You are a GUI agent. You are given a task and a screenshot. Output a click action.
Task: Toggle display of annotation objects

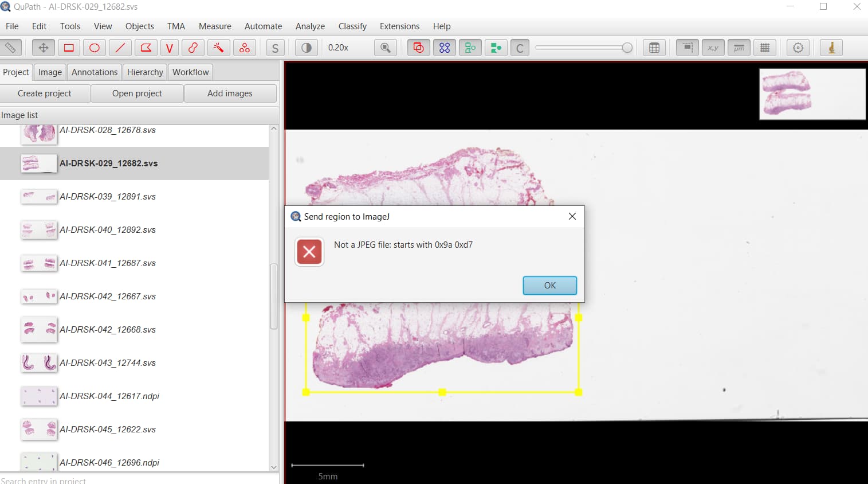(x=418, y=48)
